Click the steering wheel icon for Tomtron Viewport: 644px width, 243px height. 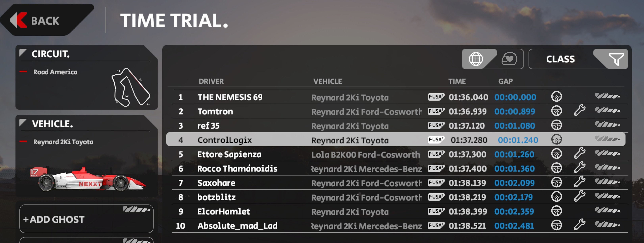(x=556, y=111)
